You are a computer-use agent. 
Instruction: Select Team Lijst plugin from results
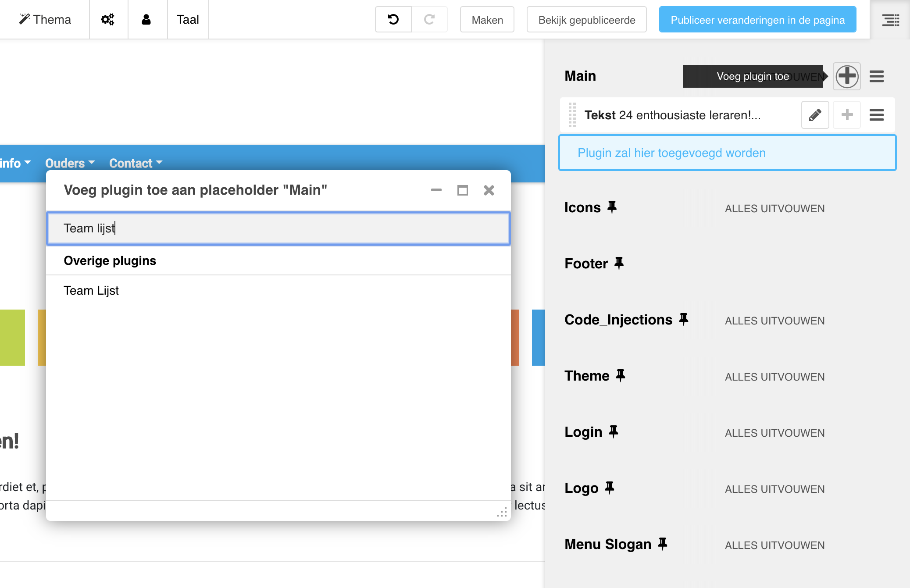[x=91, y=290]
